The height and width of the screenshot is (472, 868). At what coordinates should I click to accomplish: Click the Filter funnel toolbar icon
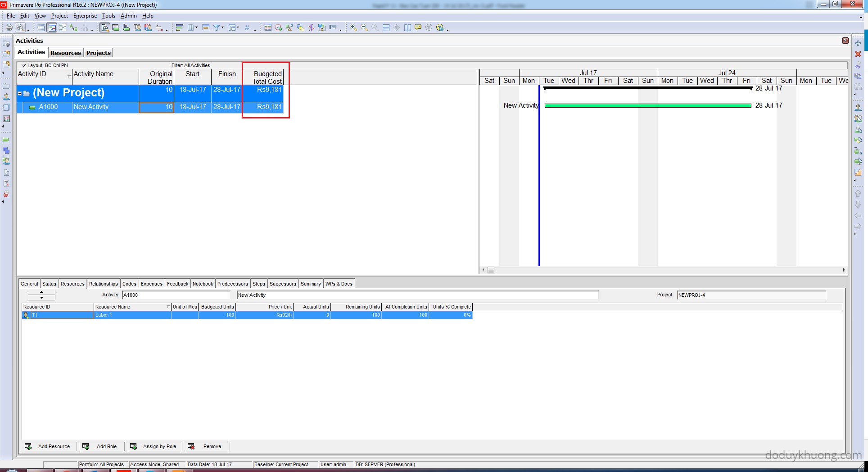click(x=217, y=28)
